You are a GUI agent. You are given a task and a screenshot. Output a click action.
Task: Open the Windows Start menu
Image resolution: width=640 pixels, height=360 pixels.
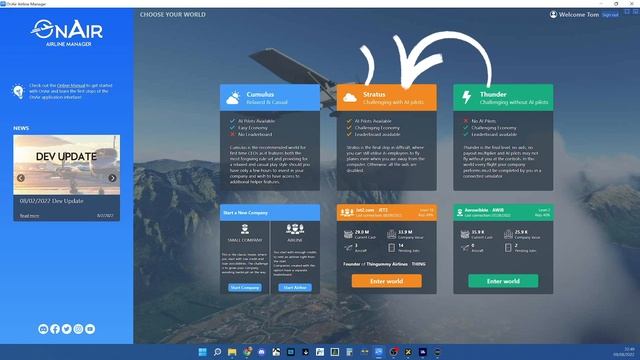coord(202,352)
